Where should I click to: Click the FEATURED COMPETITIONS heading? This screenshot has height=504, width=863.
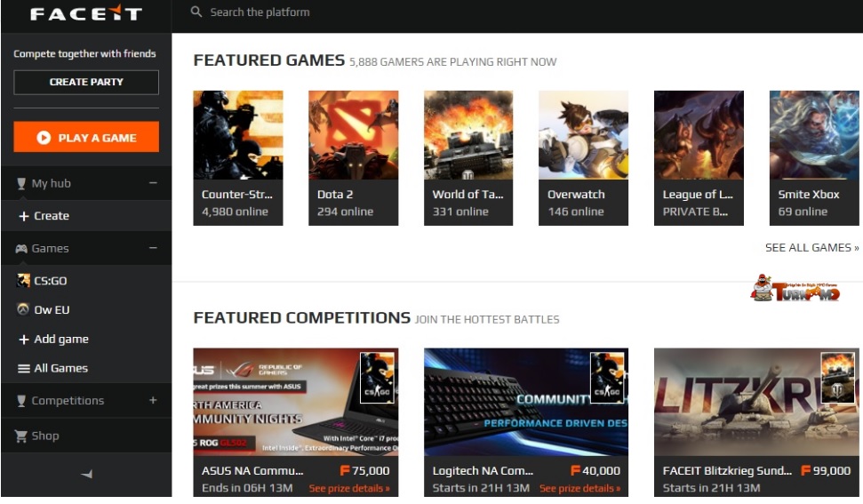tap(302, 317)
